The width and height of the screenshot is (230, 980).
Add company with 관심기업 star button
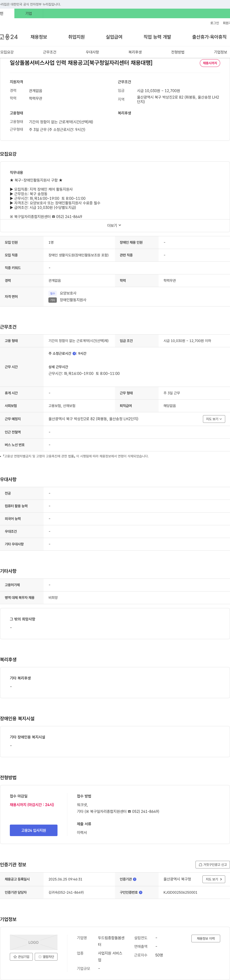coord(21,956)
